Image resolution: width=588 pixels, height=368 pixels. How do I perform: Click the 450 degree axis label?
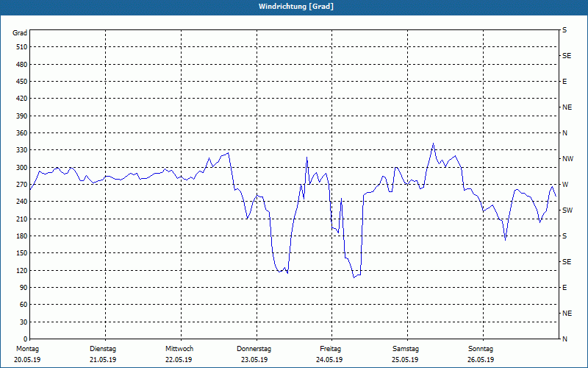(x=22, y=82)
